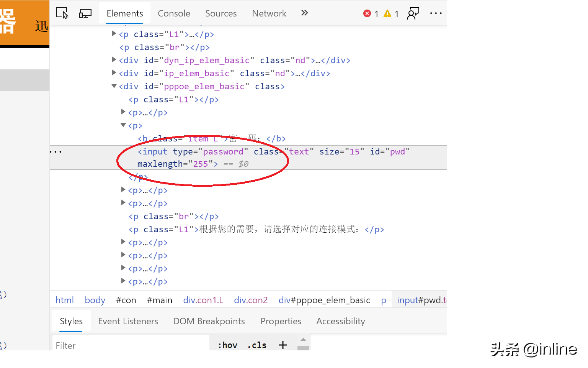Collapse the open p node containing input
The image size is (588, 368).
coord(123,125)
